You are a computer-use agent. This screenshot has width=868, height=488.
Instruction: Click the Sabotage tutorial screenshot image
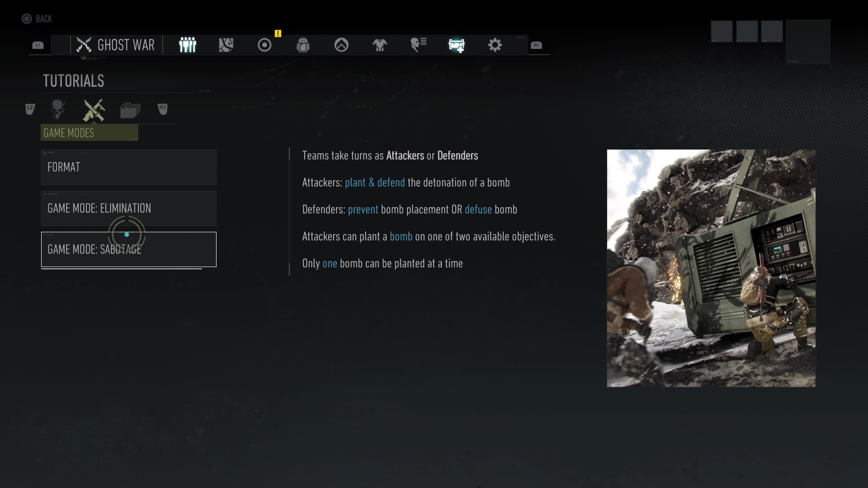(711, 268)
